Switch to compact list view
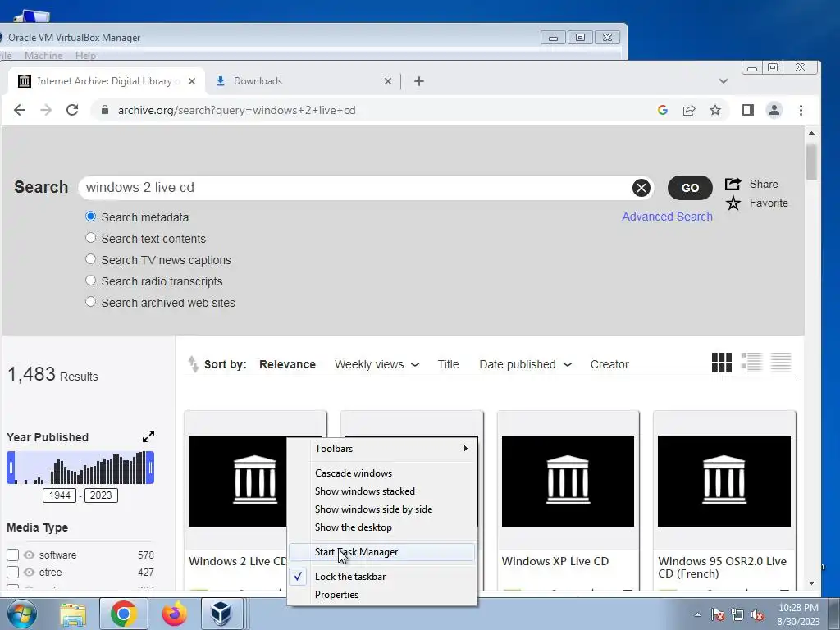The width and height of the screenshot is (840, 630). [781, 363]
